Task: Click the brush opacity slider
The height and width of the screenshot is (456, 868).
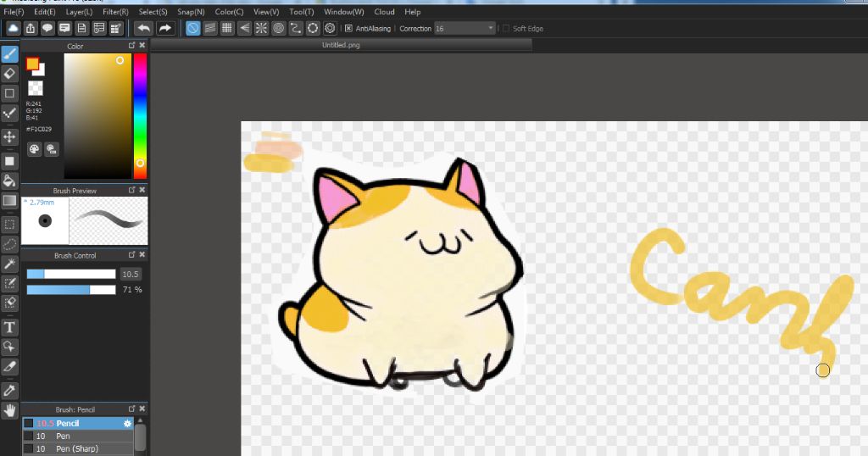Action: tap(71, 289)
